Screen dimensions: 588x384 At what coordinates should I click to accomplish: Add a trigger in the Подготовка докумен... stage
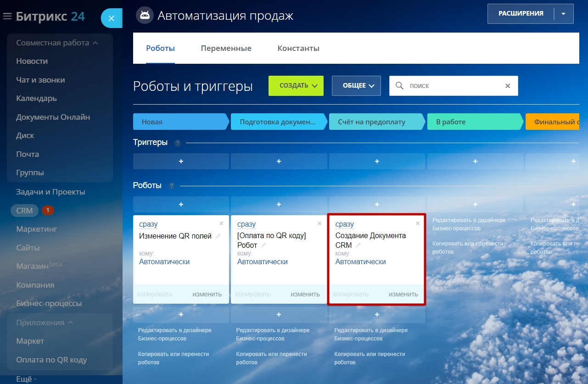279,161
